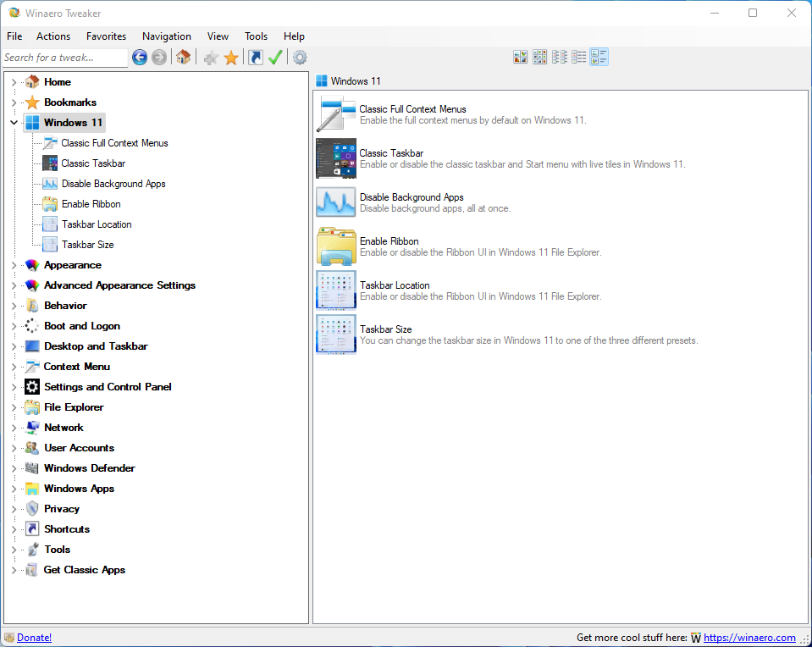The image size is (812, 647).
Task: Open settings via toolbar gear icon
Action: 300,57
